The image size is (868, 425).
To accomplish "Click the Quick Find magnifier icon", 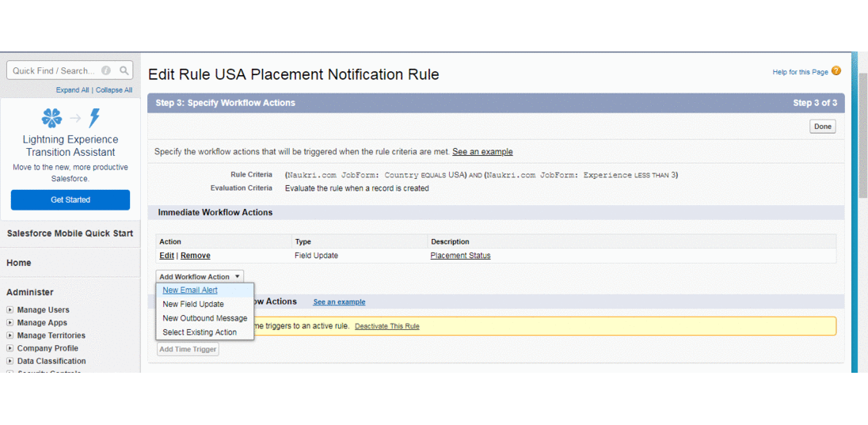I will click(x=124, y=71).
